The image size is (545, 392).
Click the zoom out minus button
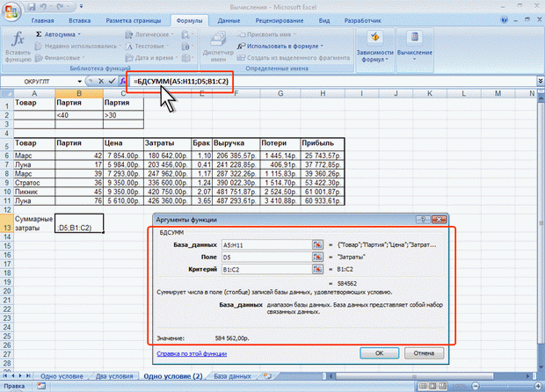coord(476,386)
